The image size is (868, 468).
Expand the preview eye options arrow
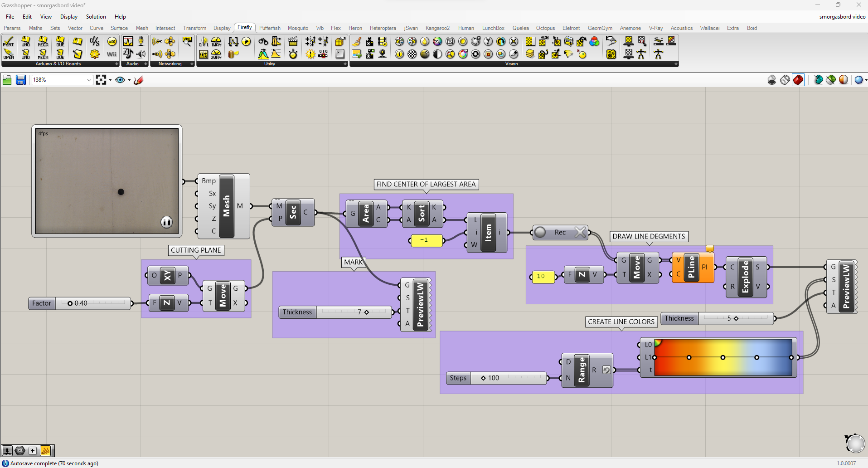(x=129, y=80)
